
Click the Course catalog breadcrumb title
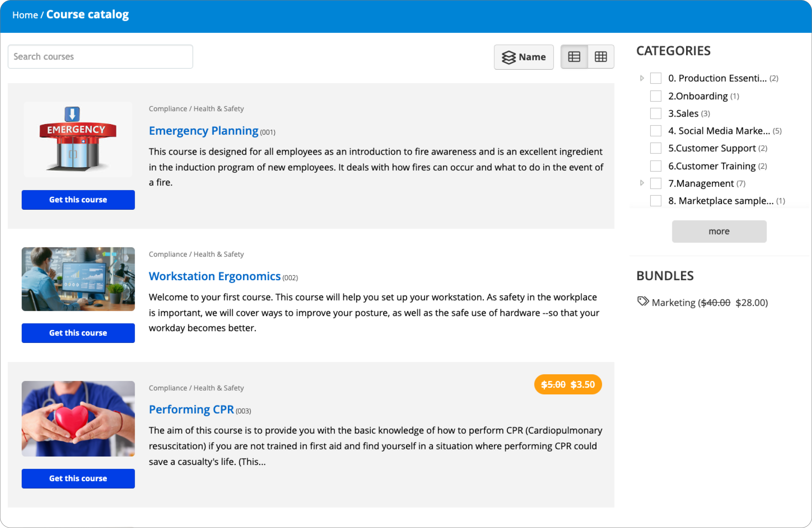click(87, 14)
